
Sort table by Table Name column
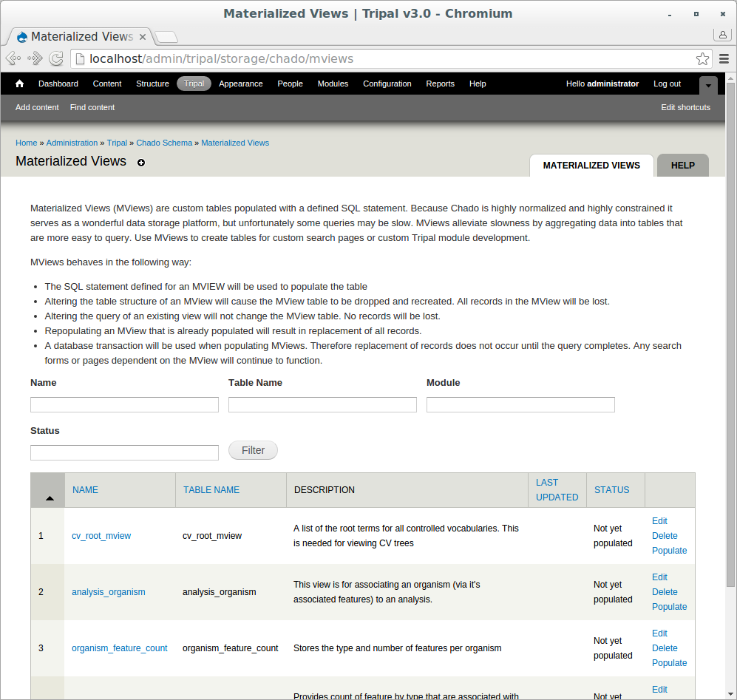(211, 490)
